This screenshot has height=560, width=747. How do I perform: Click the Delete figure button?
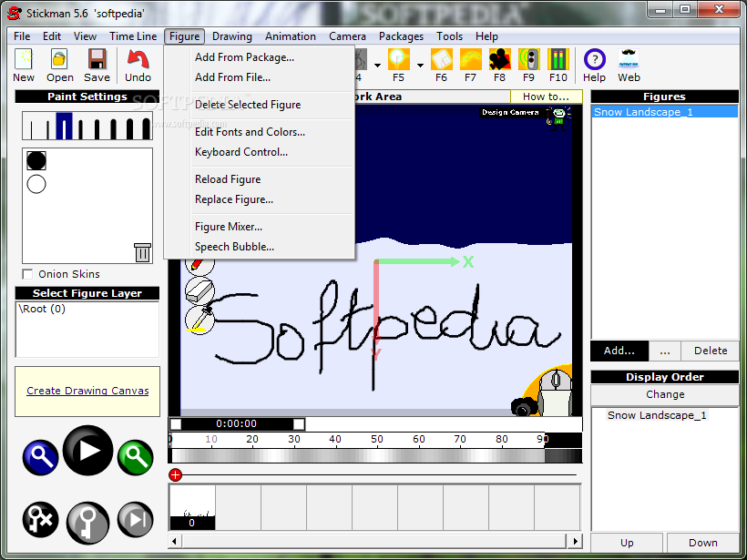tap(711, 351)
